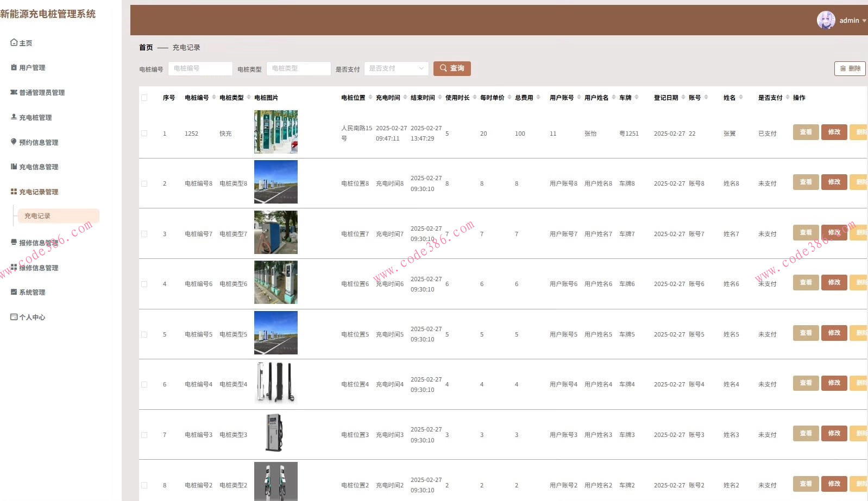Image resolution: width=868 pixels, height=501 pixels.
Task: Click the 预约信息管理 lightbulb icon
Action: 14,142
